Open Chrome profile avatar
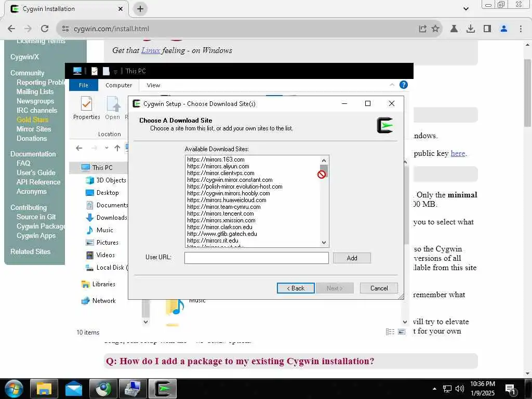This screenshot has height=399, width=532. tap(504, 29)
